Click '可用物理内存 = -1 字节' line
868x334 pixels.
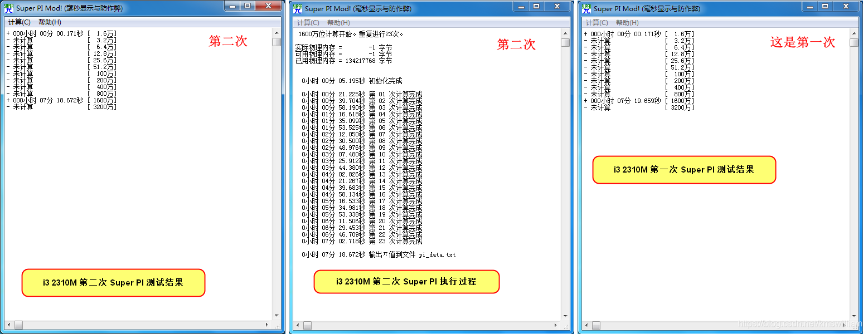tap(343, 55)
